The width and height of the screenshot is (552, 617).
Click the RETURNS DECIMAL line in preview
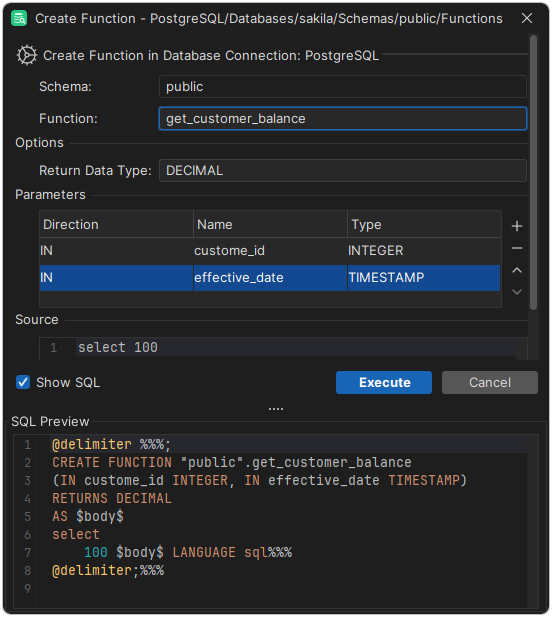click(x=112, y=499)
